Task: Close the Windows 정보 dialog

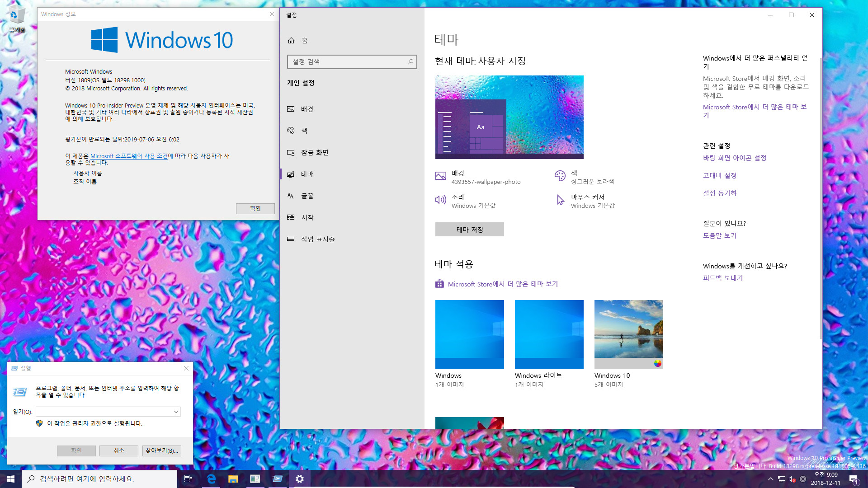Action: tap(272, 14)
